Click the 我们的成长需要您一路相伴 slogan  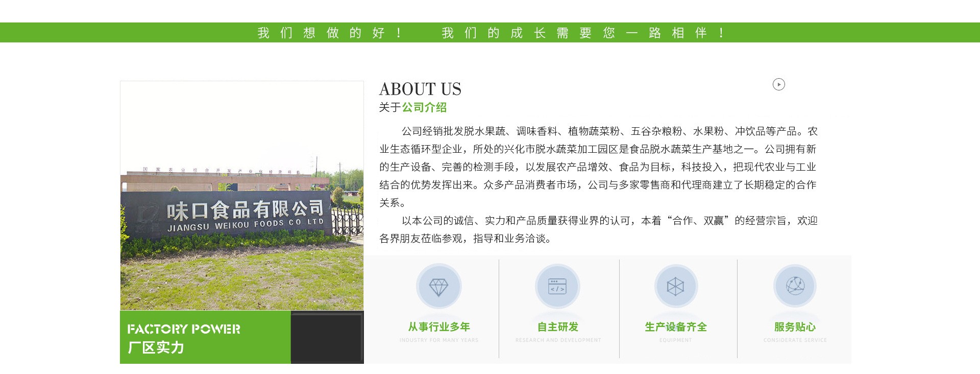point(582,33)
